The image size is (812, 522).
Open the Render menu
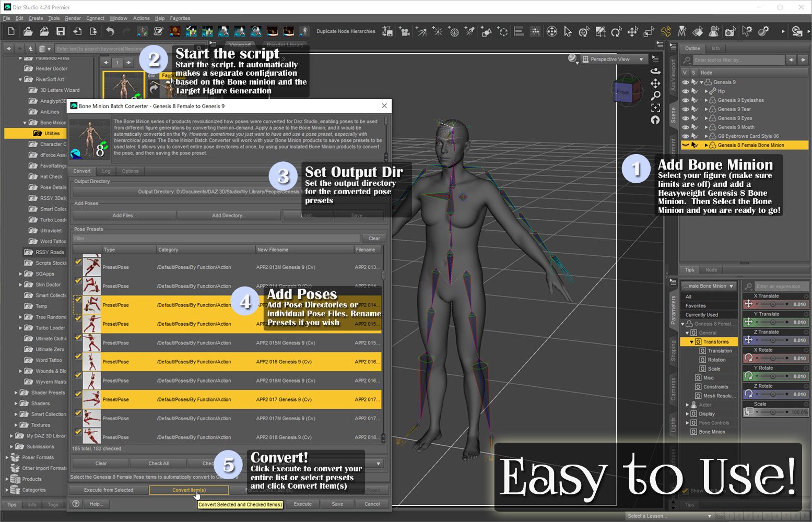click(x=73, y=18)
